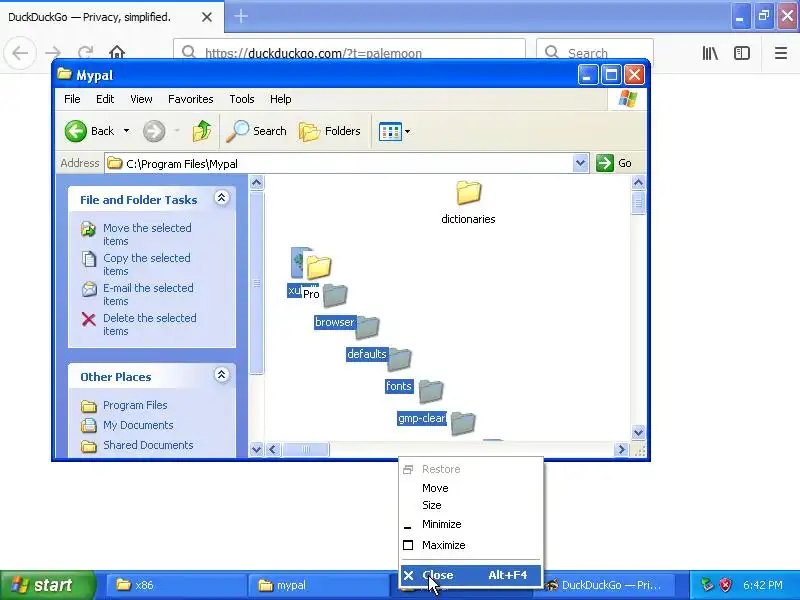
Task: Click the file pane vertical scrollbar down arrow
Action: click(638, 433)
